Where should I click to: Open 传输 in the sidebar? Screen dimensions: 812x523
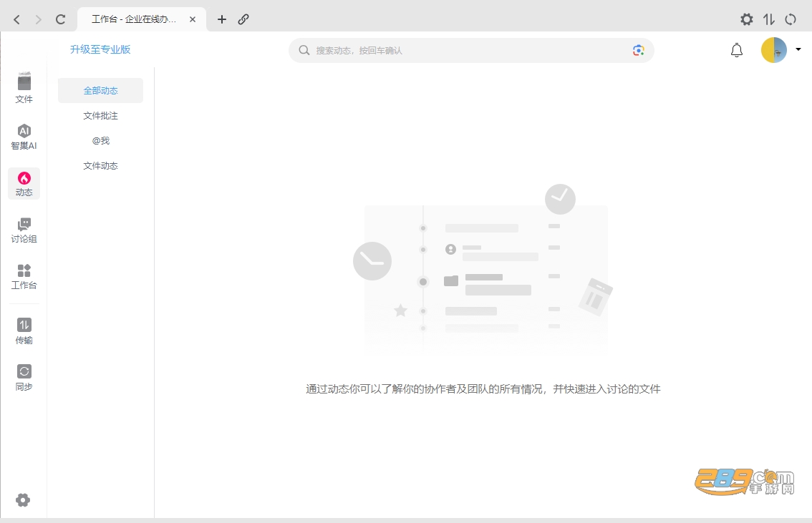(24, 331)
